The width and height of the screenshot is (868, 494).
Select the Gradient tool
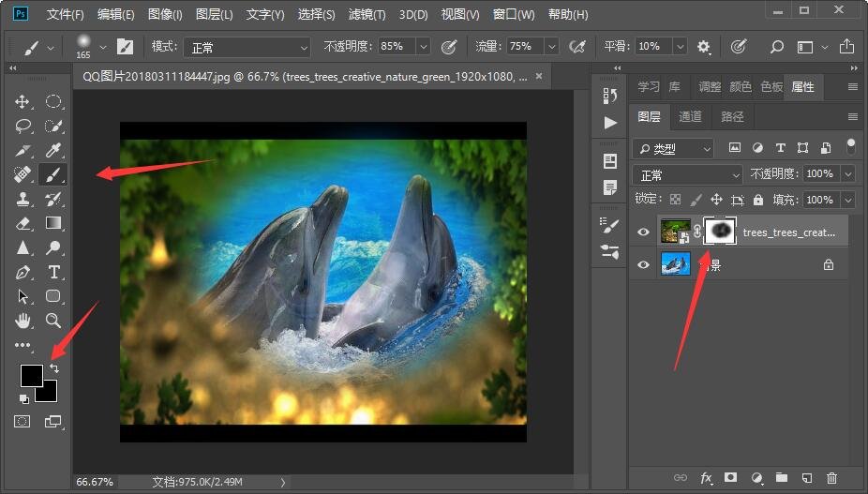point(53,223)
